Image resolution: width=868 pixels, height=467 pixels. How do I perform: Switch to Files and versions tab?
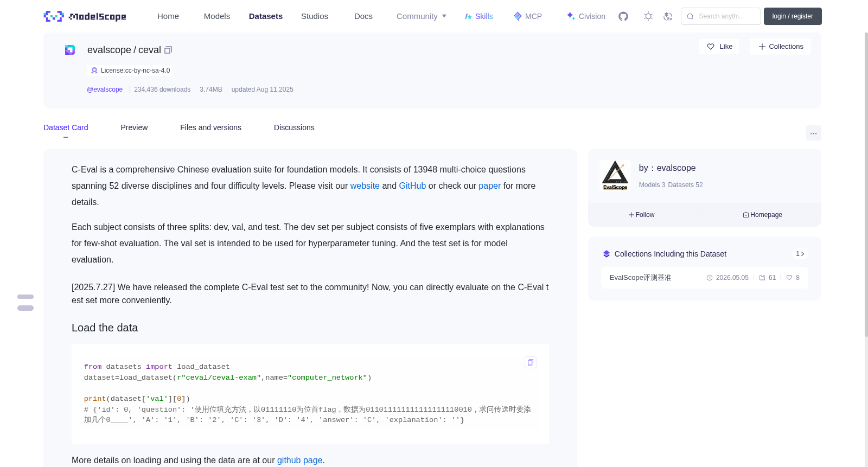coord(210,127)
